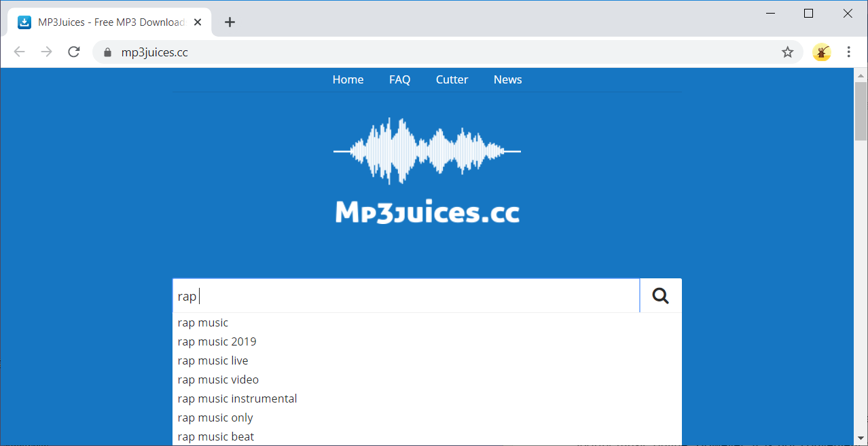Bookmark this page using the star icon
The image size is (868, 446).
[787, 52]
